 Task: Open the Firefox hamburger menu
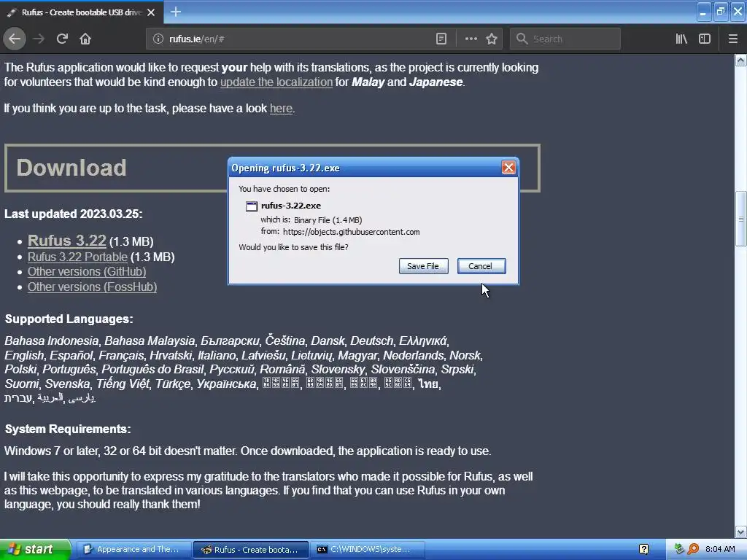coord(732,39)
